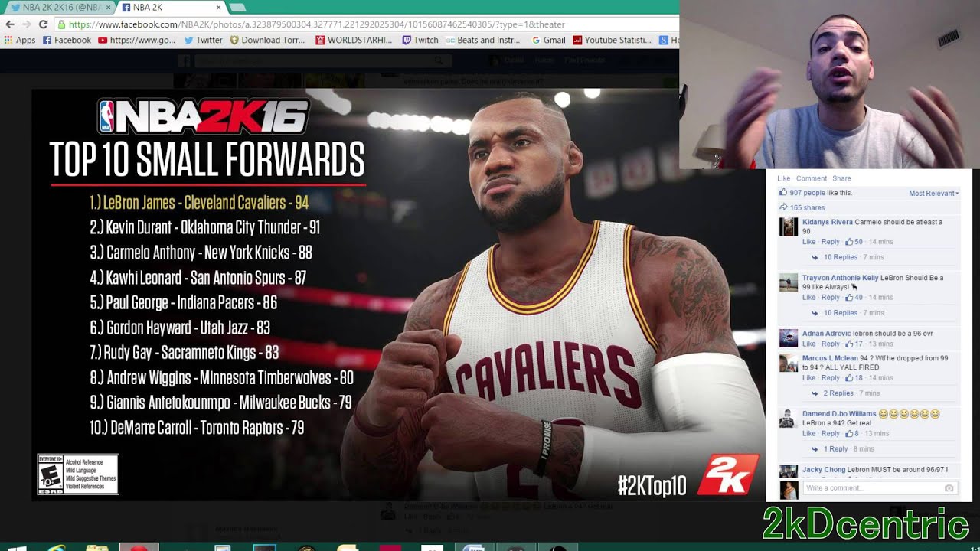The image size is (980, 551).
Task: Click the green padlock in address bar
Action: point(61,24)
